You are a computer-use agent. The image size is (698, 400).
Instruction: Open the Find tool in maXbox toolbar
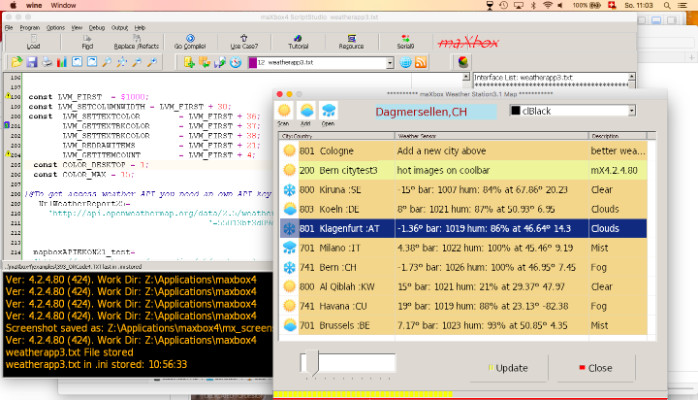point(87,42)
